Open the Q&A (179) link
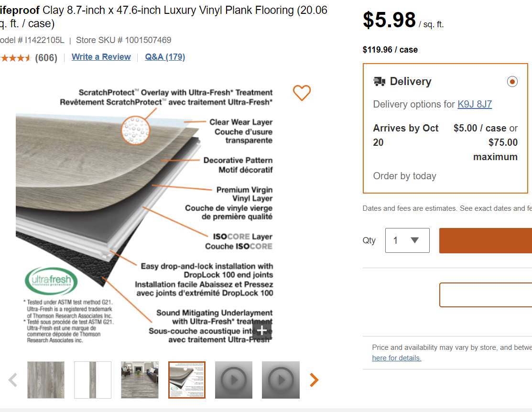This screenshot has height=412, width=532. tap(165, 57)
